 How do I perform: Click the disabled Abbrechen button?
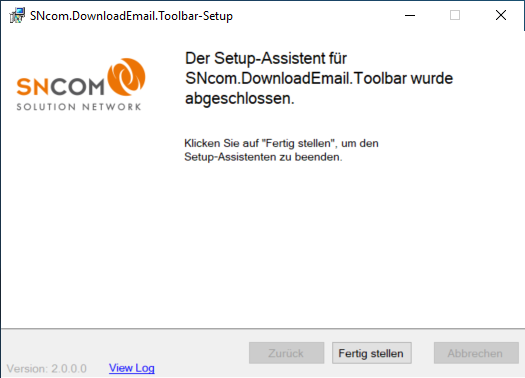pos(476,353)
